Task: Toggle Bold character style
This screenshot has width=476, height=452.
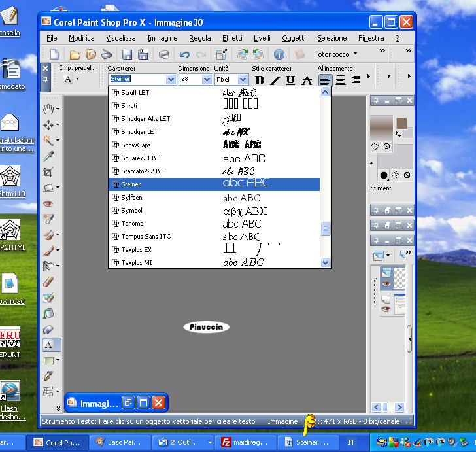Action: click(x=259, y=80)
